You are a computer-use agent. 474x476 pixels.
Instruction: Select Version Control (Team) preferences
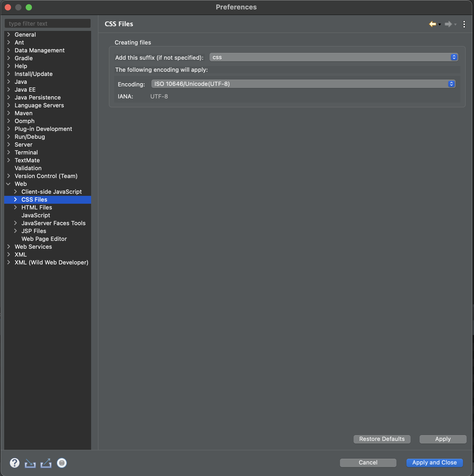tap(46, 176)
